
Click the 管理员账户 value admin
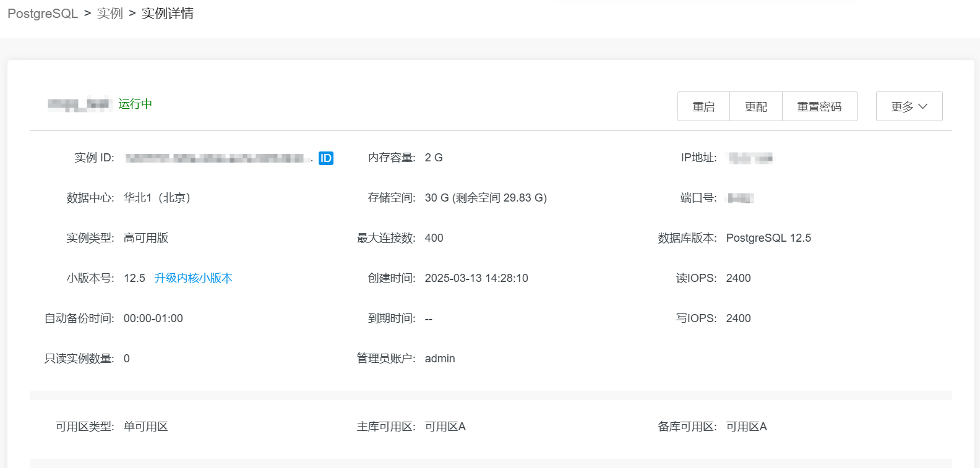click(440, 359)
